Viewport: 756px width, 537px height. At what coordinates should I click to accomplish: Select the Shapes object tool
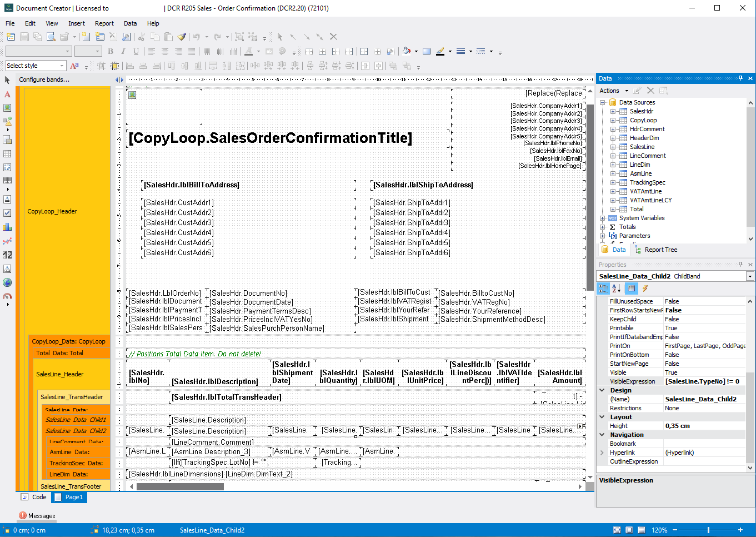[7, 121]
